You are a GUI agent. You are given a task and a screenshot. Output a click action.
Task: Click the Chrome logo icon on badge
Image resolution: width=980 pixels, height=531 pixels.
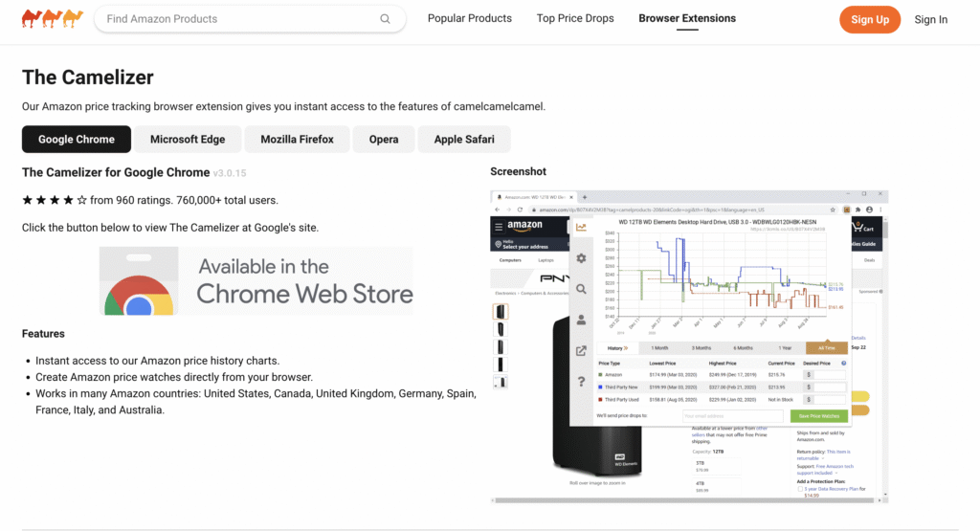click(x=139, y=296)
